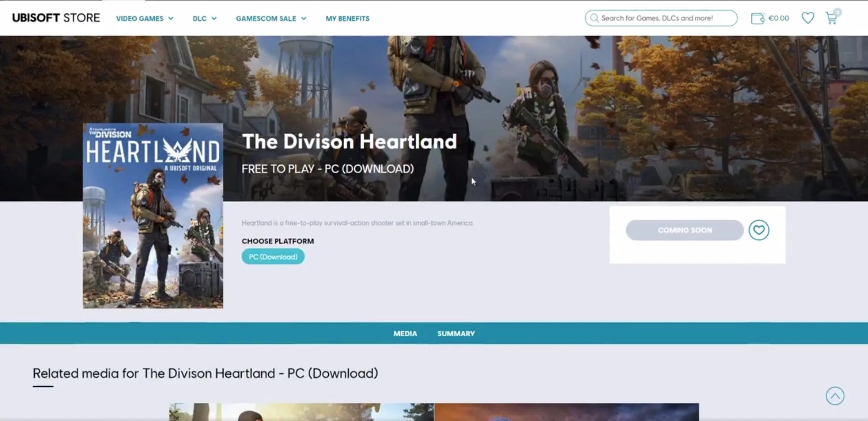Click the Heartland box art cover image
The height and width of the screenshot is (421, 868).
click(153, 216)
